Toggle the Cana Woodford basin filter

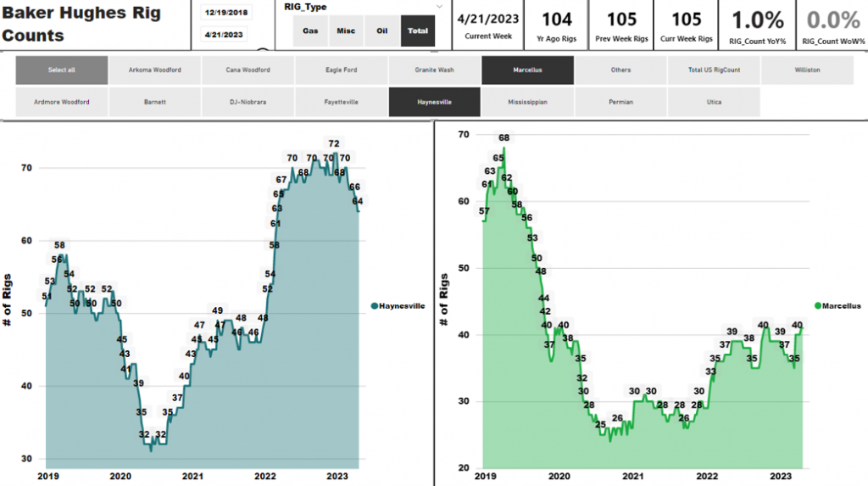pyautogui.click(x=248, y=70)
